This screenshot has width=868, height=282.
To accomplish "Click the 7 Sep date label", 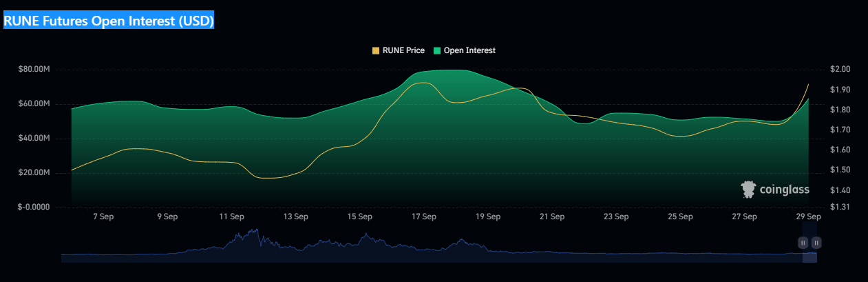I will (103, 216).
